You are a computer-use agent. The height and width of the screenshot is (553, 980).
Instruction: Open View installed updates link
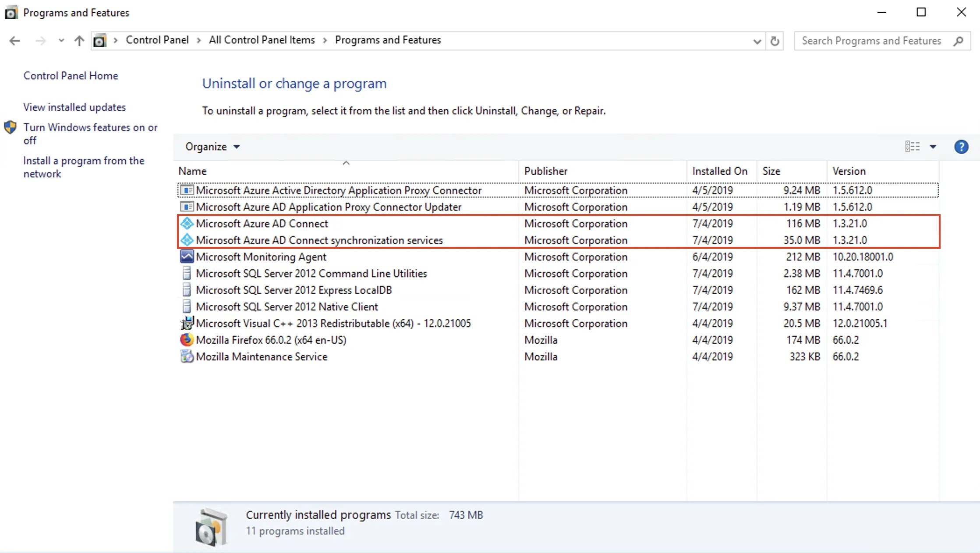[x=74, y=107]
